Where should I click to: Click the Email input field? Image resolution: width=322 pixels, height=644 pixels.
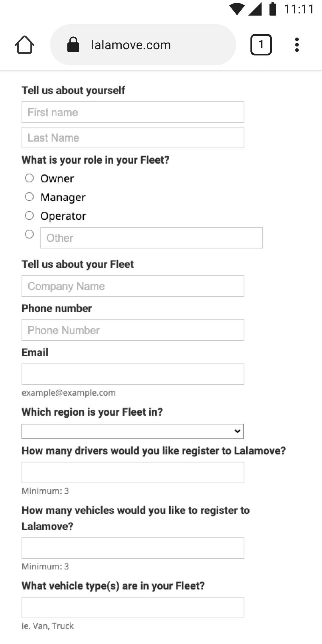point(133,374)
